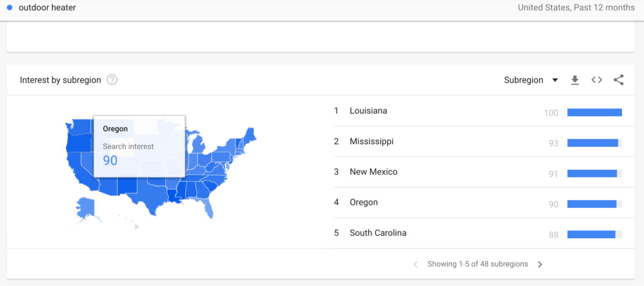This screenshot has width=644, height=286.
Task: Download subregion data as CSV
Action: 575,80
